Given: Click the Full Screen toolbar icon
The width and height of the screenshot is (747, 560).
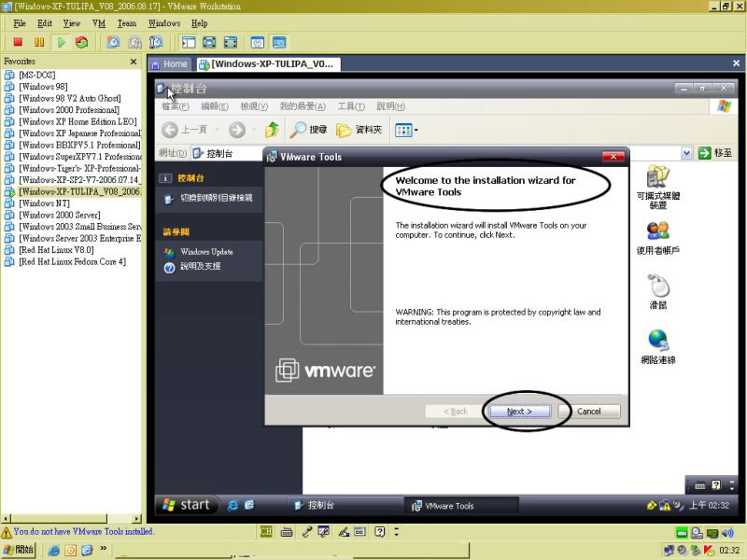Looking at the screenshot, I should (x=209, y=42).
